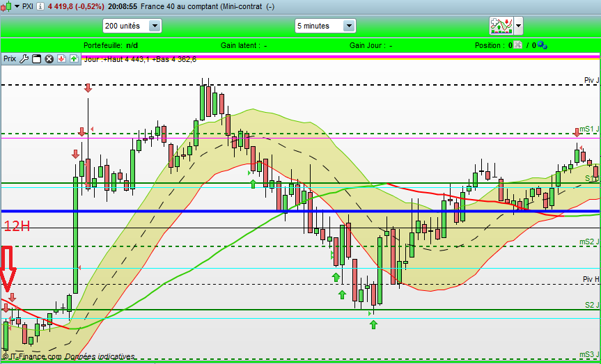Click the Portefeuille: n/d label
The height and width of the screenshot is (364, 601).
111,46
